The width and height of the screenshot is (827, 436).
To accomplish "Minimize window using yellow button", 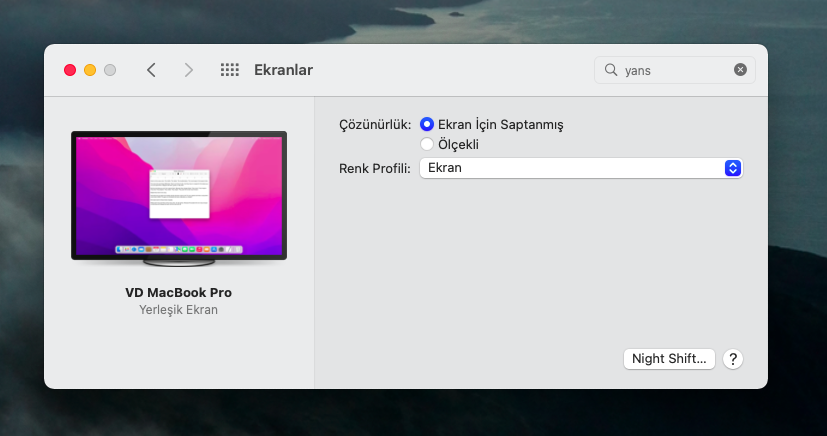I will [90, 70].
